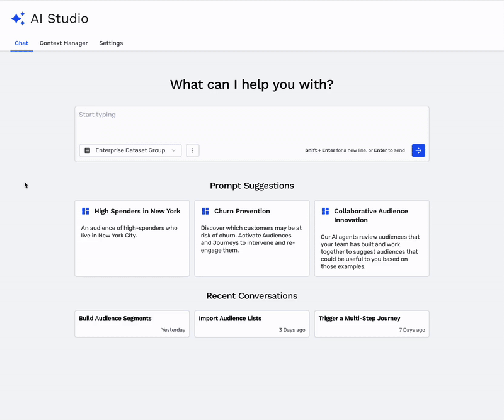
Task: Go to the Settings tab
Action: [111, 43]
